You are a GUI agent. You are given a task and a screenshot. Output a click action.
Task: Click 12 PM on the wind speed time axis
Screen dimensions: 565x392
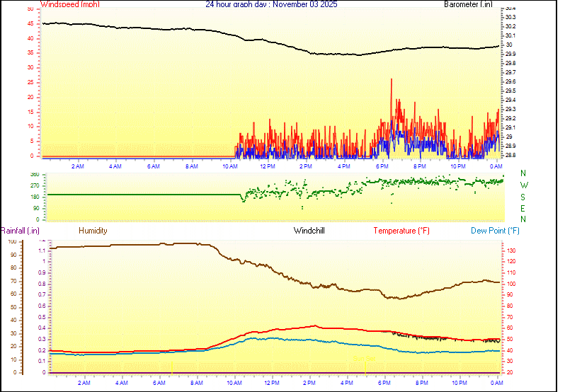(268, 166)
